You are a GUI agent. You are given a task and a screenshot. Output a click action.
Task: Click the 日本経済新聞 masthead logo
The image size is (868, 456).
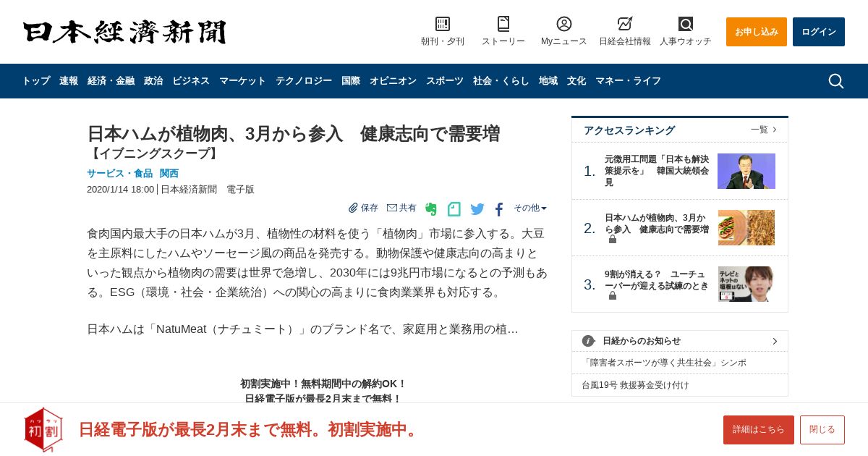click(124, 32)
